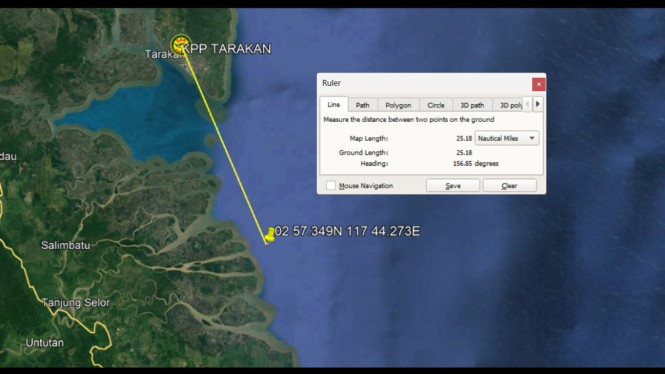Image resolution: width=665 pixels, height=374 pixels.
Task: Click the Tanjung Selor map label
Action: 76,302
